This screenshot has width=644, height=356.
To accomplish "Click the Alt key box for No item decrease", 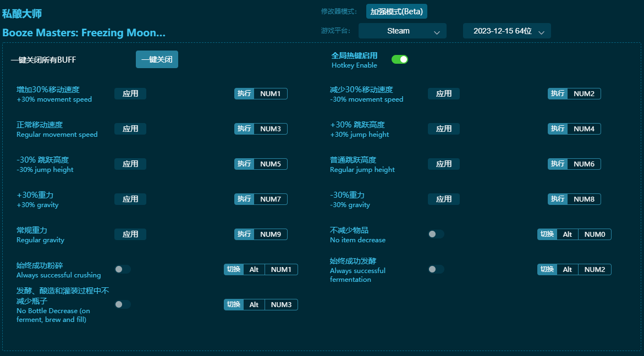I will [567, 234].
